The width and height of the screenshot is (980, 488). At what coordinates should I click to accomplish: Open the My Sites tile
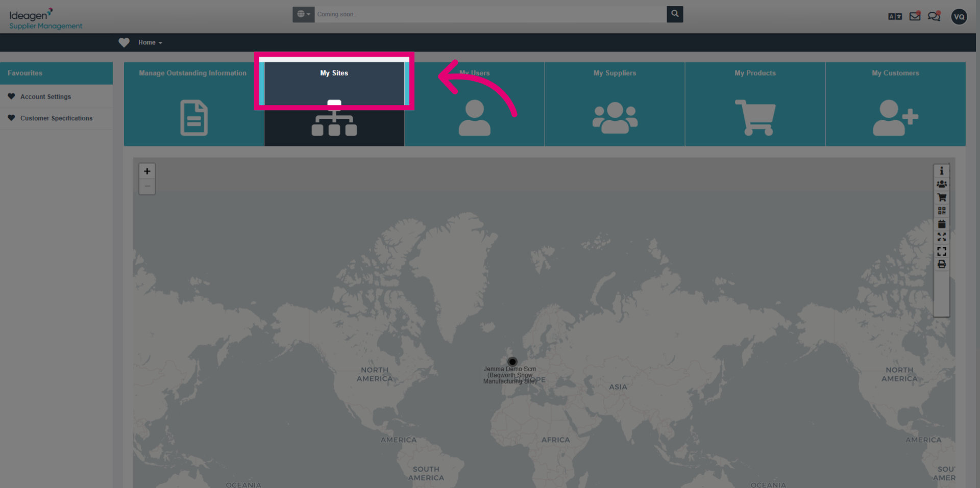pyautogui.click(x=334, y=104)
